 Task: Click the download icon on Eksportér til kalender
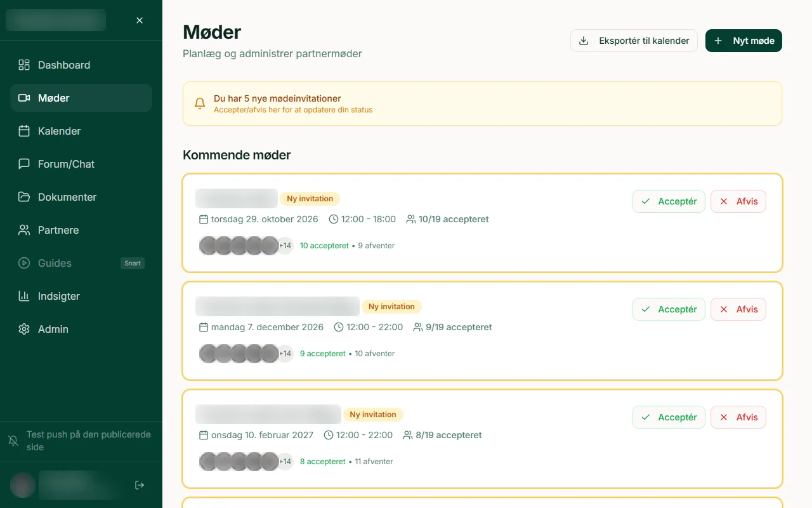pos(584,41)
